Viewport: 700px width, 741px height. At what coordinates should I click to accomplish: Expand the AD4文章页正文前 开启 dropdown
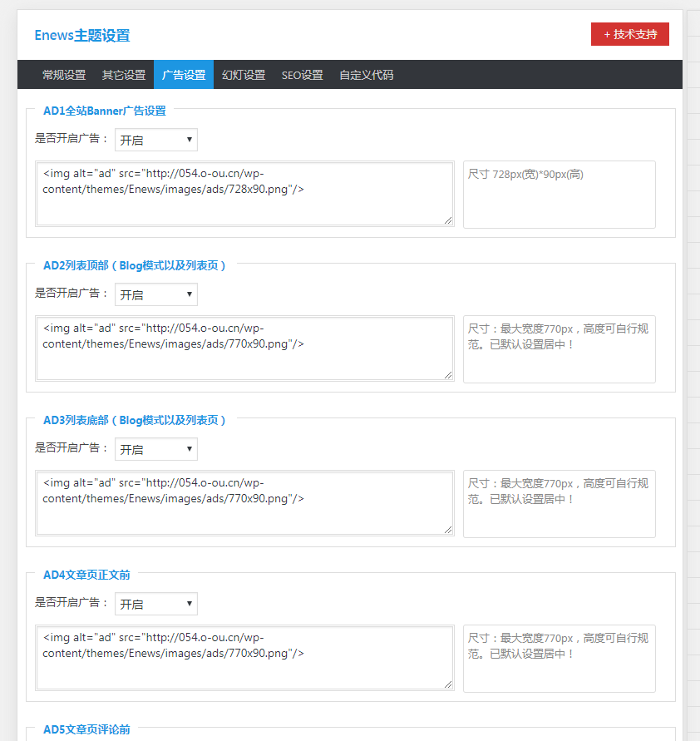tap(156, 604)
